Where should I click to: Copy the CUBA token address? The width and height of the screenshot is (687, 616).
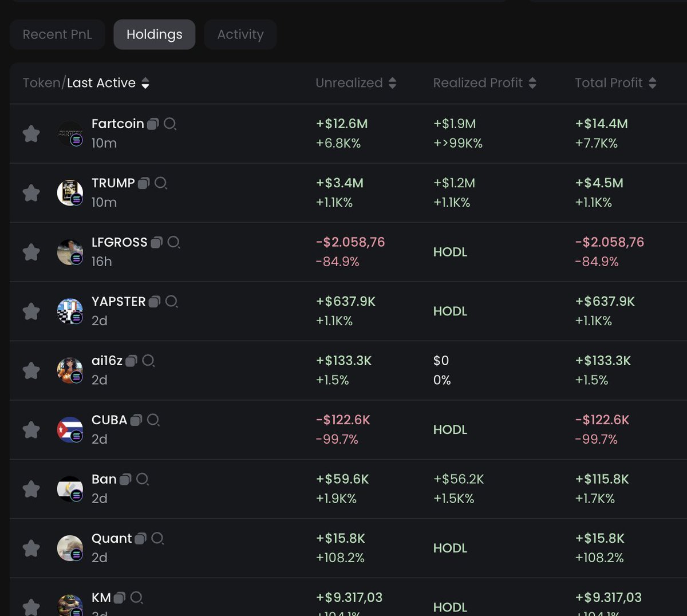[136, 420]
